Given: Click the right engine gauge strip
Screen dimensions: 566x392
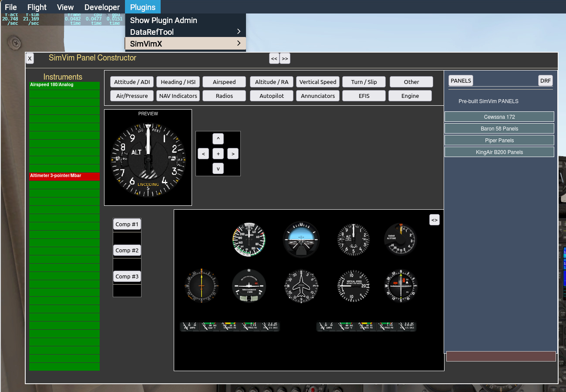Looking at the screenshot, I should (x=366, y=326).
